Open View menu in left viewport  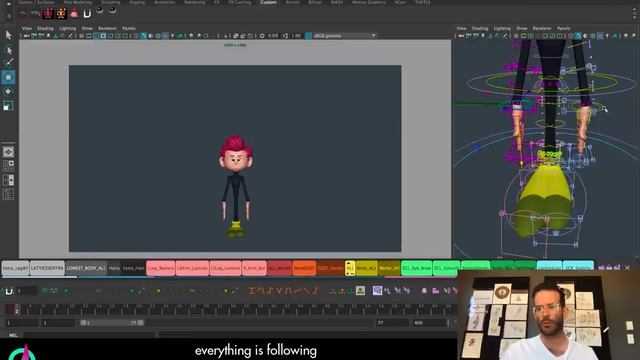click(x=27, y=29)
